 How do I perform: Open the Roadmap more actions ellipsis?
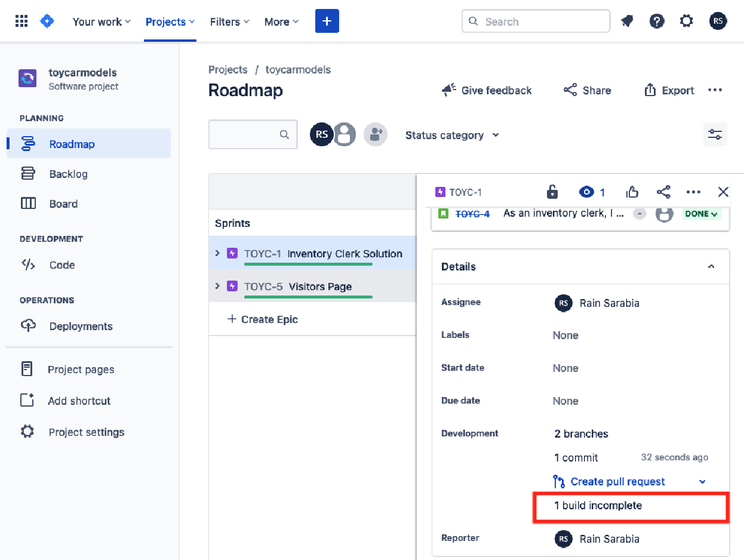715,90
